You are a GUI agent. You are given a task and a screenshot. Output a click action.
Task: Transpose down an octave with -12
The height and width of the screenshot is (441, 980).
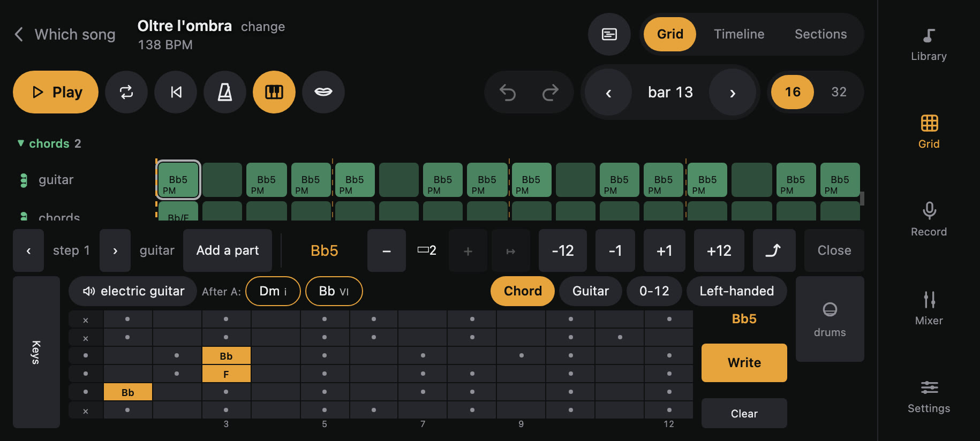tap(563, 250)
